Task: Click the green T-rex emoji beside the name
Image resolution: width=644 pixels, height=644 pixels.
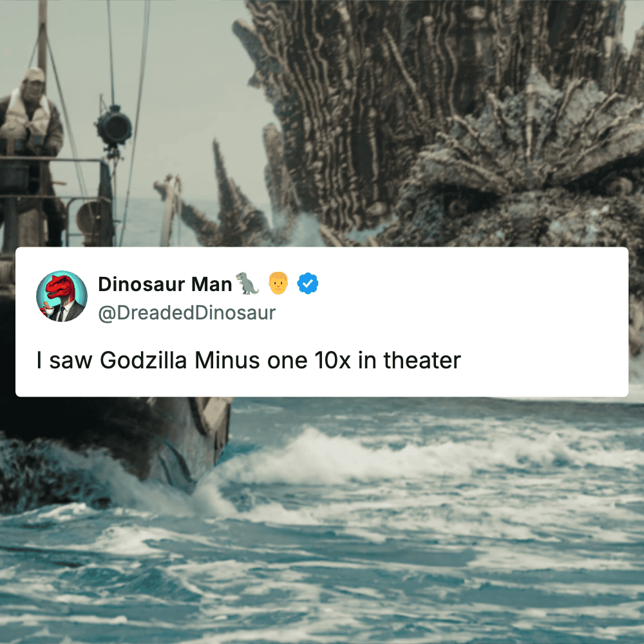Action: [247, 283]
